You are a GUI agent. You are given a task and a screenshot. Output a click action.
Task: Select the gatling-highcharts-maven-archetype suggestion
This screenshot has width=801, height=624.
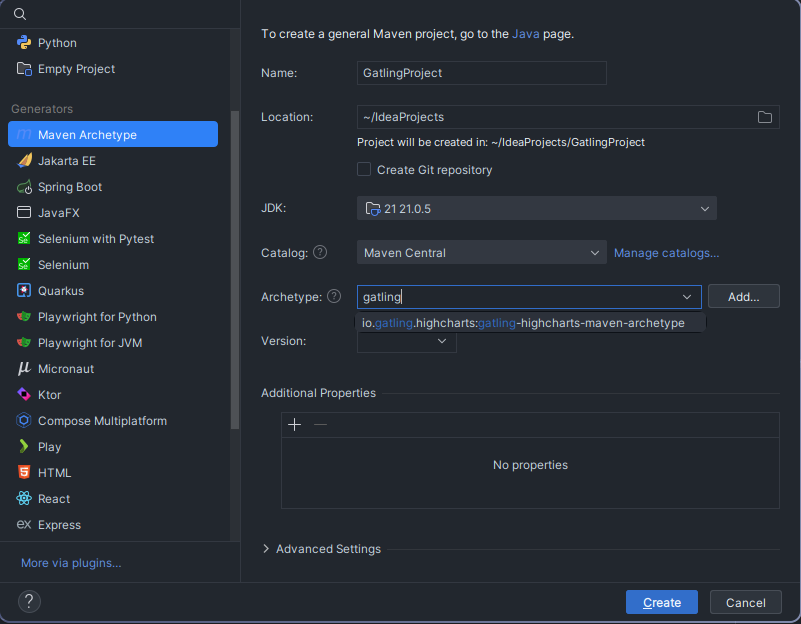coord(523,323)
